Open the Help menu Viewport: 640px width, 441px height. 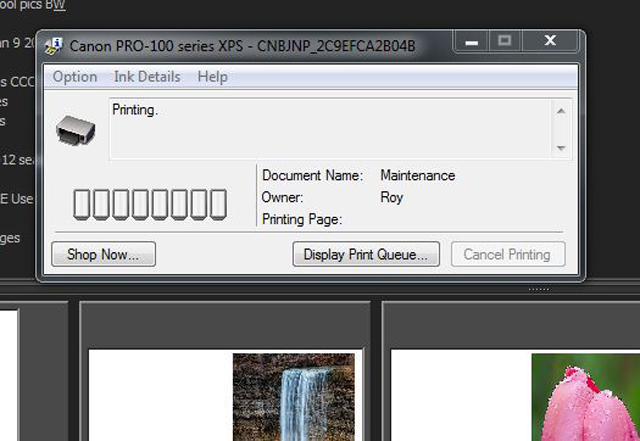tap(212, 76)
